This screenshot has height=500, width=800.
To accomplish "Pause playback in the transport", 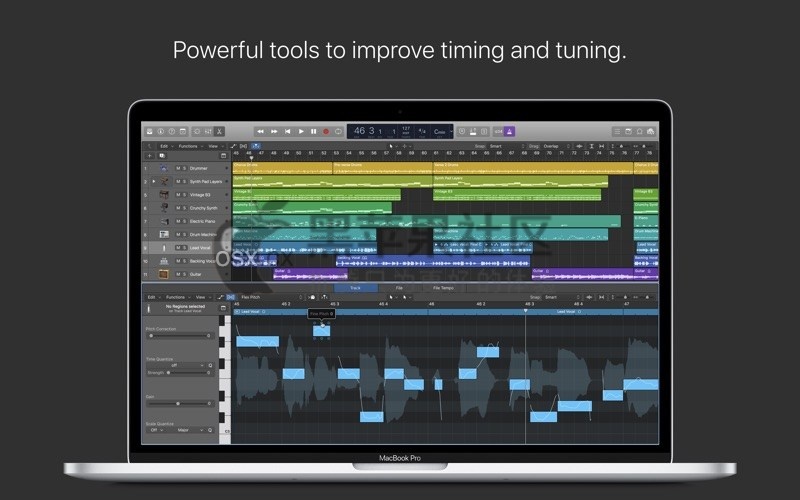I will [313, 132].
